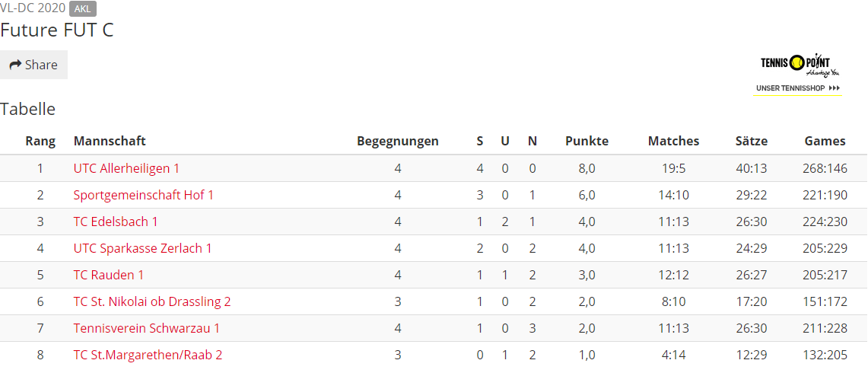Go to TC Rauden 1 page

coord(109,275)
